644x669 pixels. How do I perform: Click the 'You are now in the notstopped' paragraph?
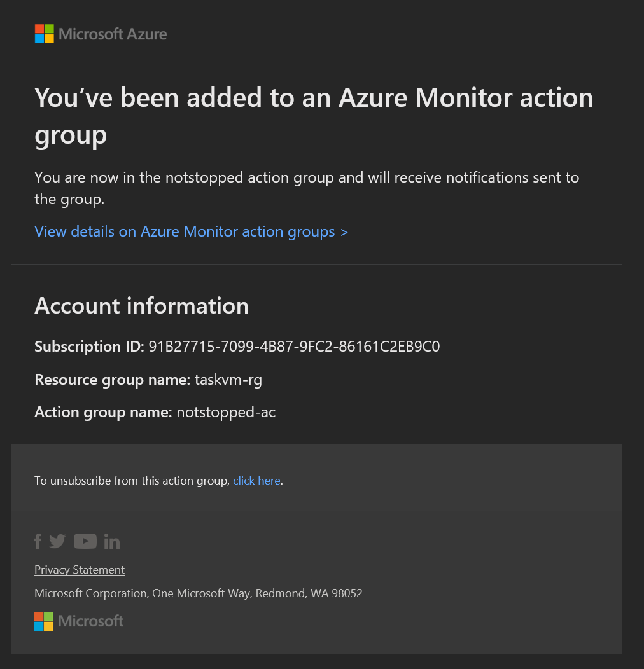click(307, 188)
